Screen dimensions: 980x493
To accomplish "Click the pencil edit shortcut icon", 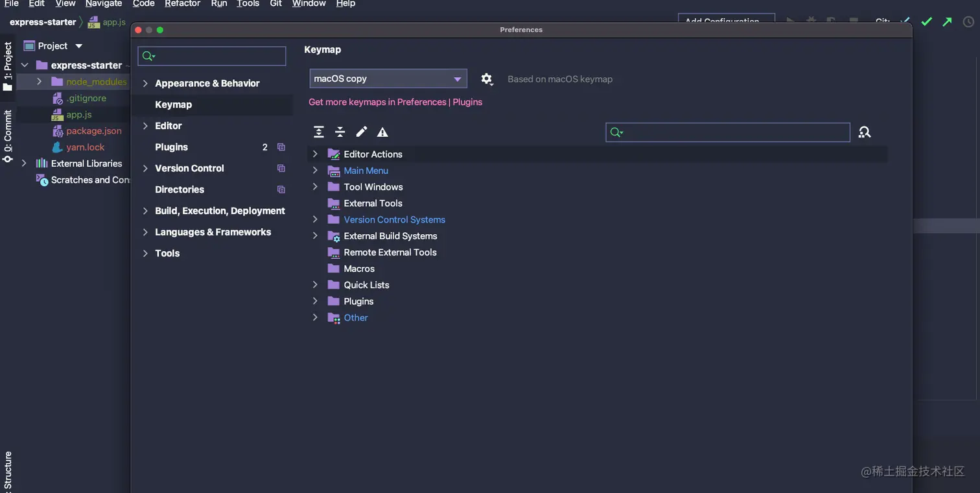I will pos(362,132).
